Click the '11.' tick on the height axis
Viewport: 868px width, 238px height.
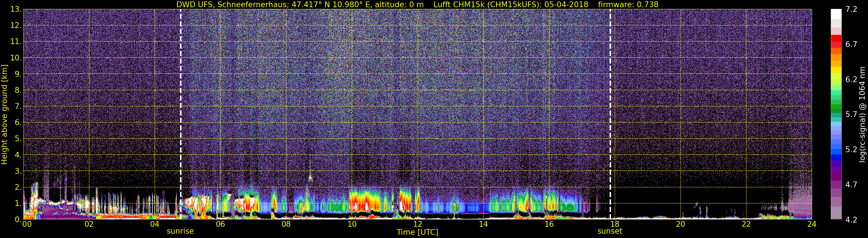16,41
